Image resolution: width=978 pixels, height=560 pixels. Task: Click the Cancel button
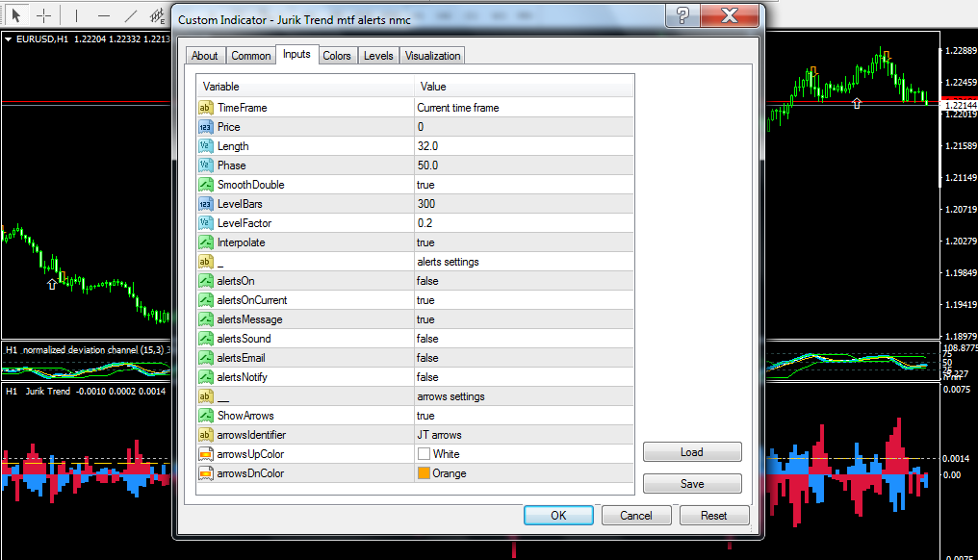pyautogui.click(x=636, y=515)
